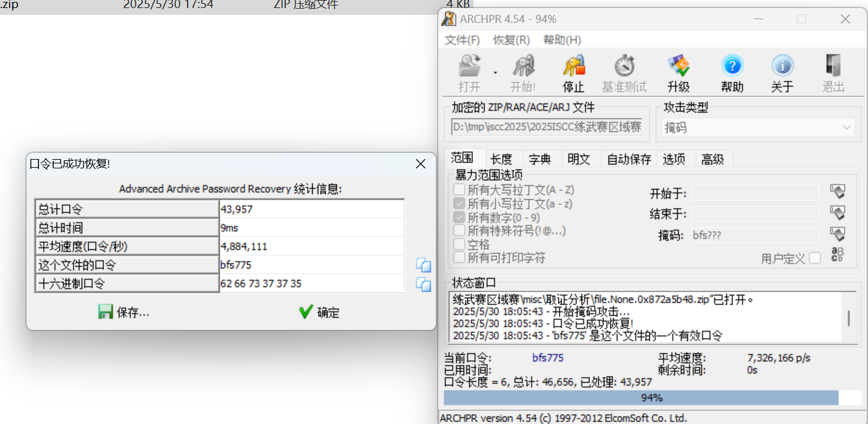Click ARCHPR version status bar text

click(x=563, y=418)
